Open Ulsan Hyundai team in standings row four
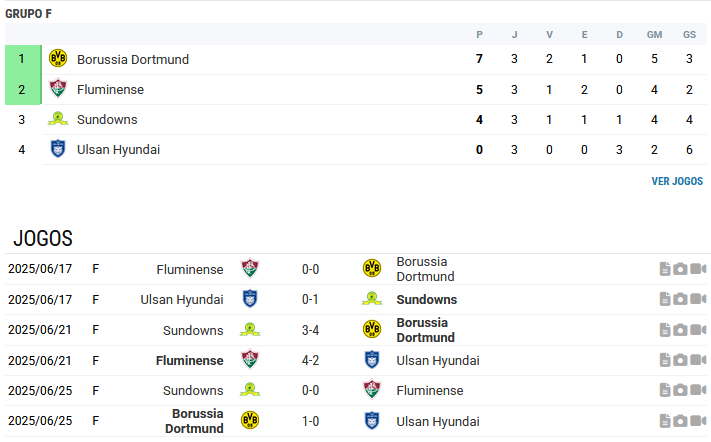Image resolution: width=711 pixels, height=442 pixels. [118, 150]
